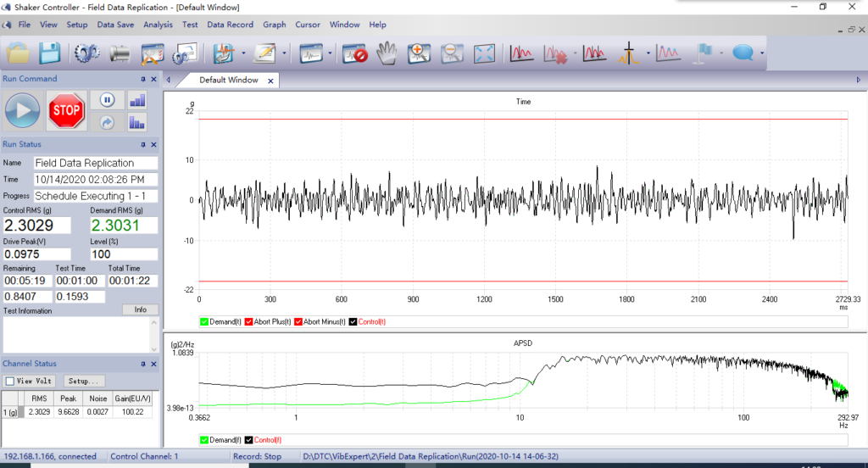Open the test setup tools window icon
Screen dimensions: 868x468
(x=153, y=53)
